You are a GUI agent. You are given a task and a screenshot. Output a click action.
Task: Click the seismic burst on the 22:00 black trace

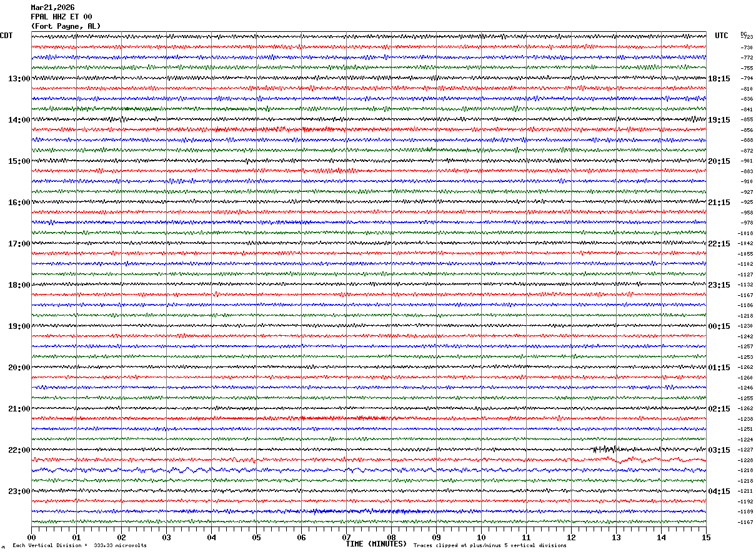(605, 448)
